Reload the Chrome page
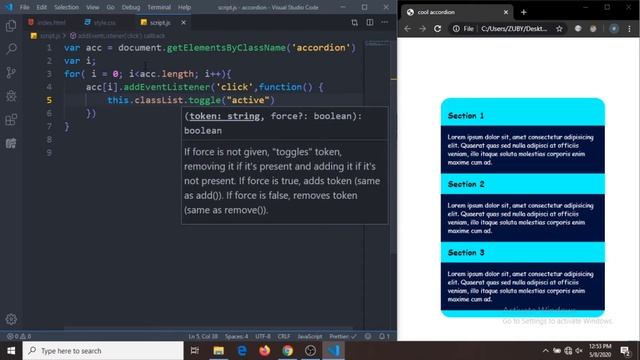The width and height of the screenshot is (640, 360). (438, 29)
